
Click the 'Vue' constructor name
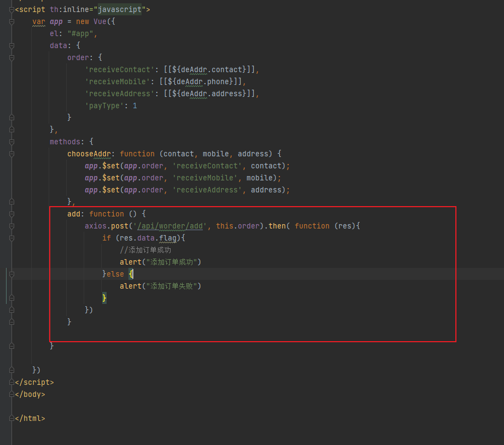(x=100, y=21)
